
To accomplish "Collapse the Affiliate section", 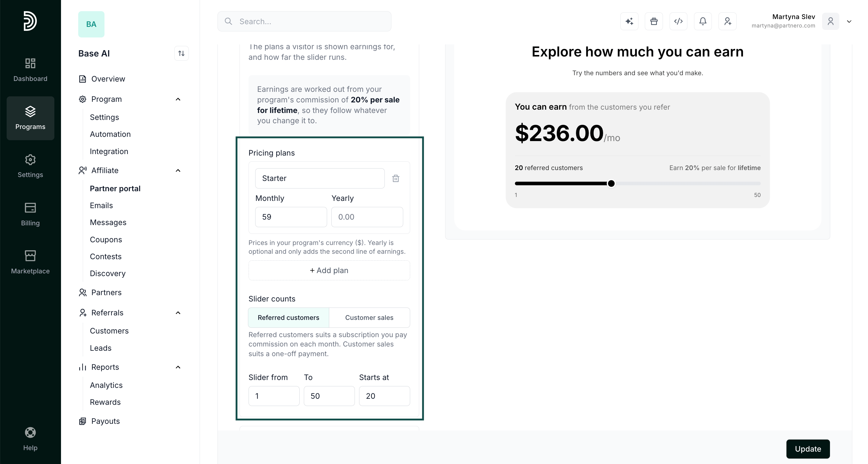I will (x=178, y=170).
